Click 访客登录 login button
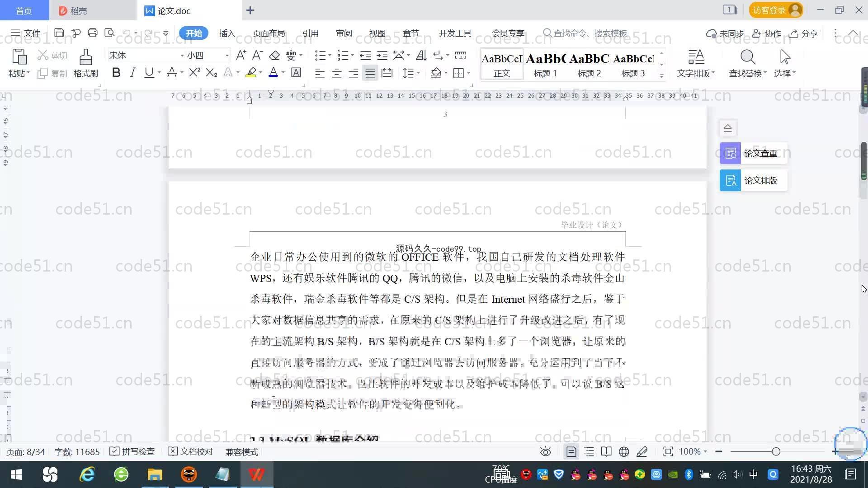 pyautogui.click(x=776, y=10)
